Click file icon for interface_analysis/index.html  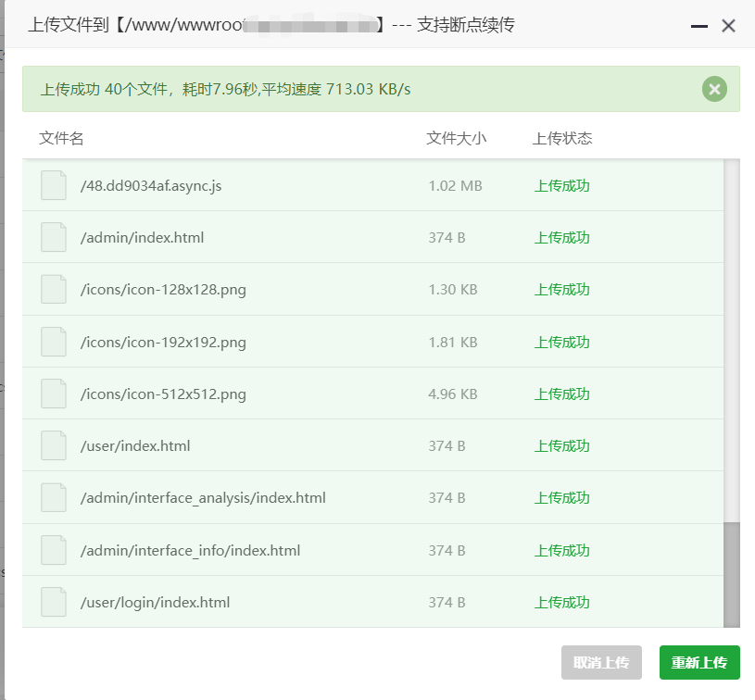coord(54,498)
